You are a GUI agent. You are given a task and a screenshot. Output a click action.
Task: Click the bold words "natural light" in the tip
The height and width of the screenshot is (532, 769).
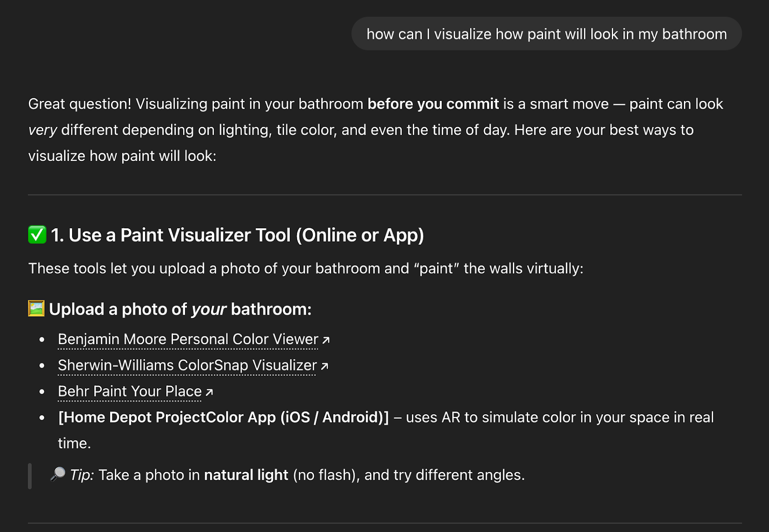click(247, 475)
